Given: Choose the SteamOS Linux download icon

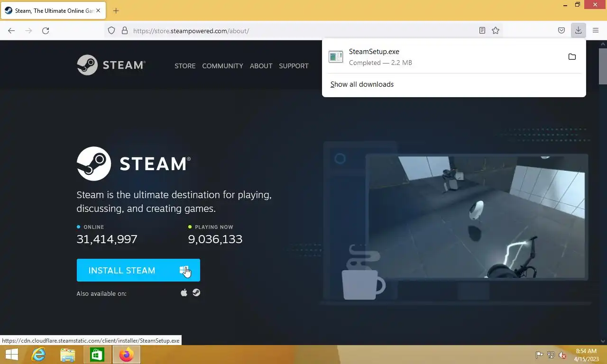Looking at the screenshot, I should (196, 293).
